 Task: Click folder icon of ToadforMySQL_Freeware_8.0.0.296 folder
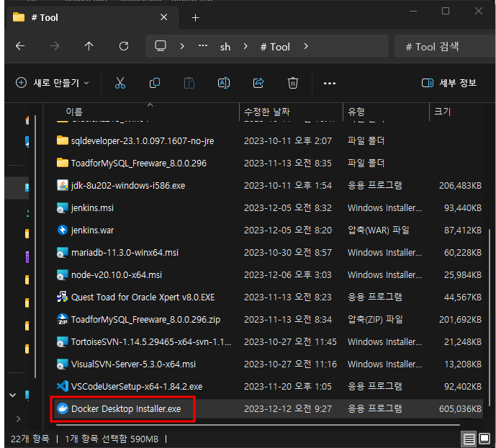coord(63,163)
